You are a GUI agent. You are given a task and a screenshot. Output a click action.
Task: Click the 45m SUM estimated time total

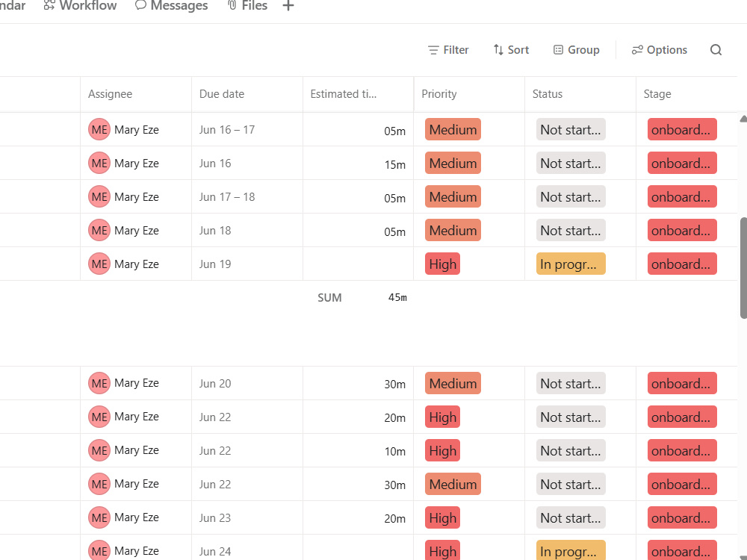click(x=397, y=298)
